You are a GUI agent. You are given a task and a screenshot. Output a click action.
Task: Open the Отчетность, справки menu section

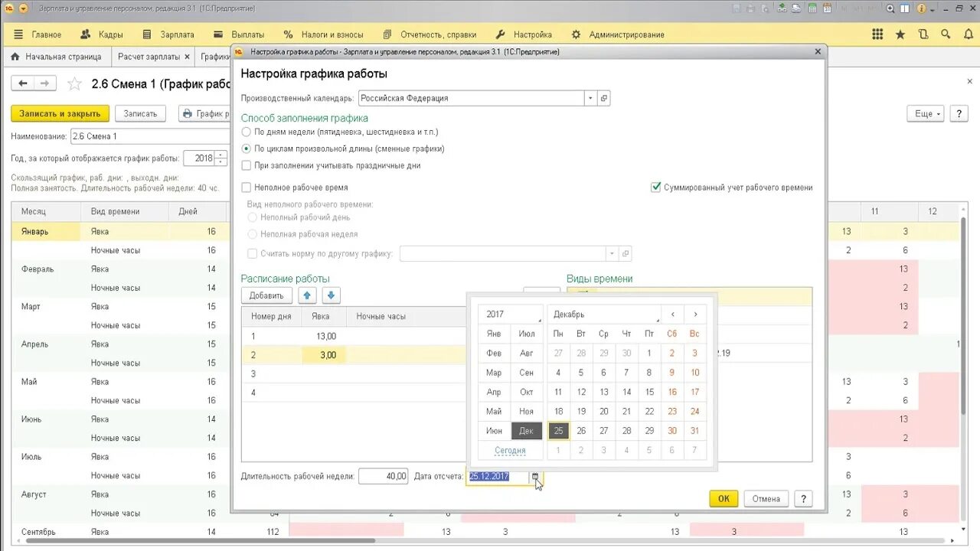click(430, 34)
